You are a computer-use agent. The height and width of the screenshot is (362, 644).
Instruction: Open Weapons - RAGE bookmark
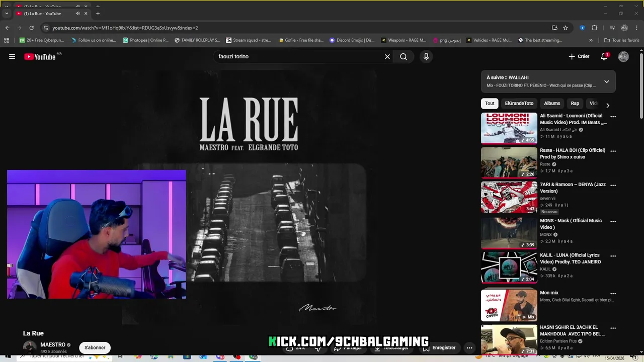click(404, 40)
